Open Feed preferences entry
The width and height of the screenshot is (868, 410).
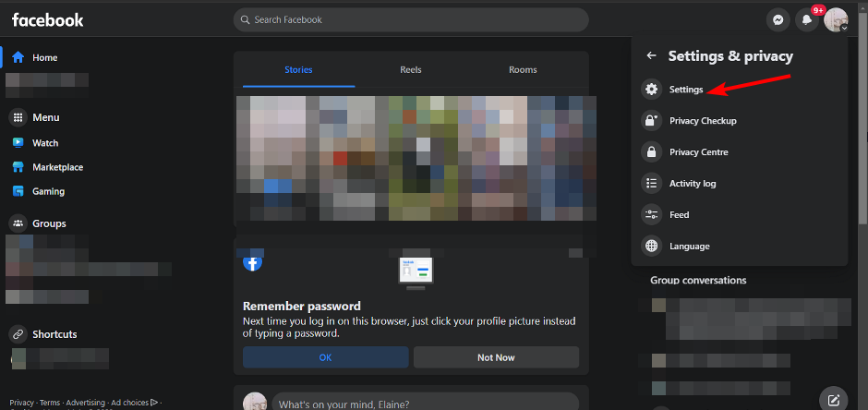pos(739,214)
